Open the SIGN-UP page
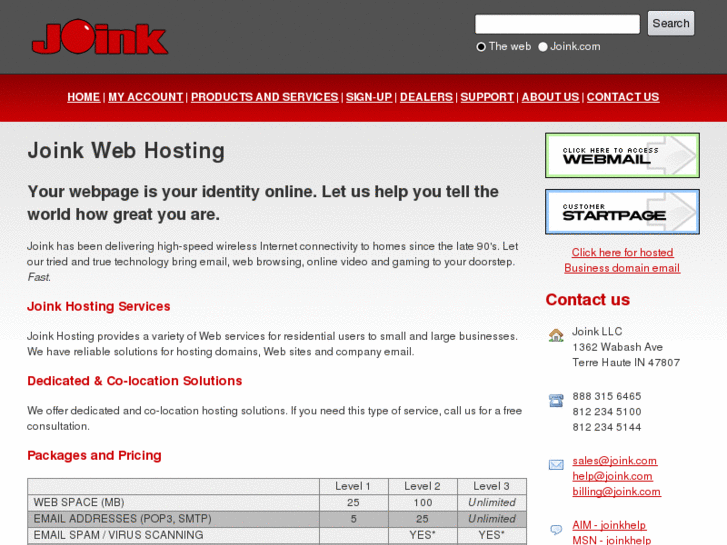727x545 pixels. (369, 97)
